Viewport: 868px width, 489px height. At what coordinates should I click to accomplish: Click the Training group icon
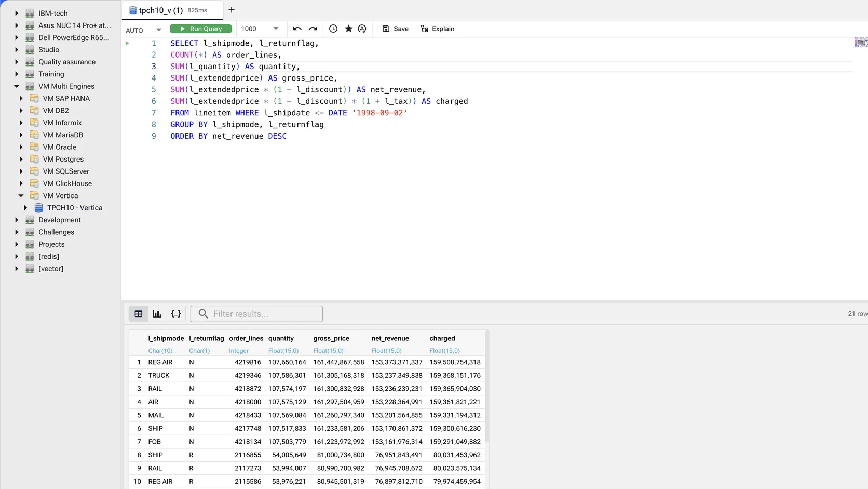click(30, 74)
